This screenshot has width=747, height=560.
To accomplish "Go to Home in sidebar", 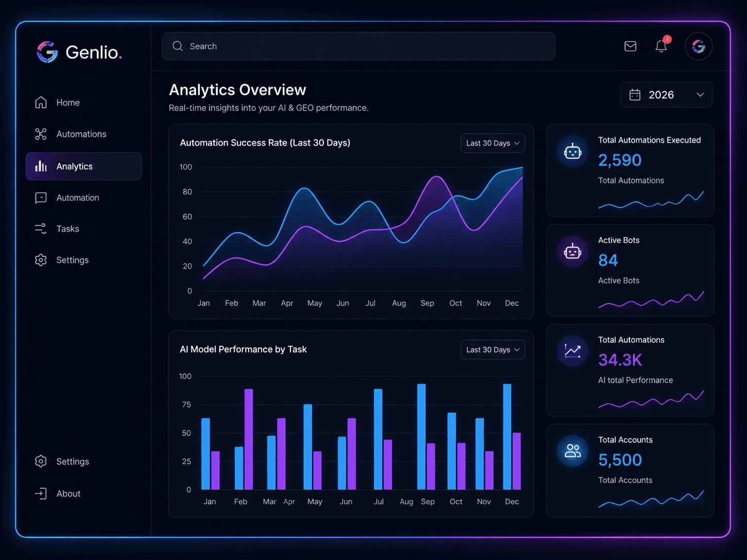I will click(84, 103).
